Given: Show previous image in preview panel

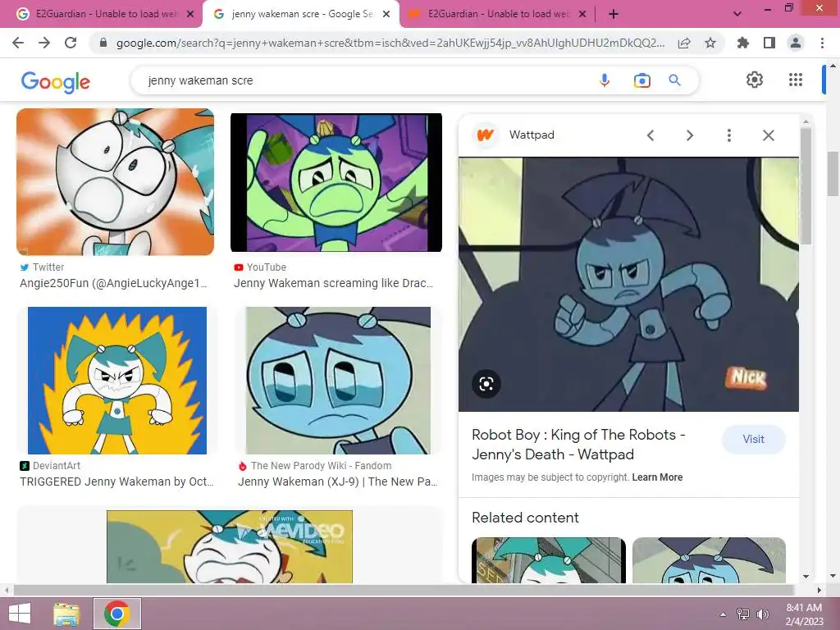Looking at the screenshot, I should [651, 135].
